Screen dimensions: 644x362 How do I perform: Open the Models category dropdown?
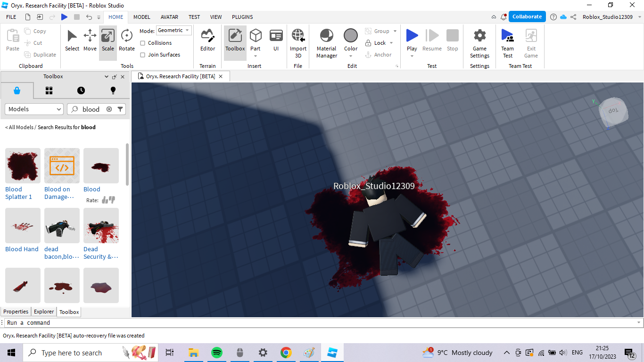34,109
